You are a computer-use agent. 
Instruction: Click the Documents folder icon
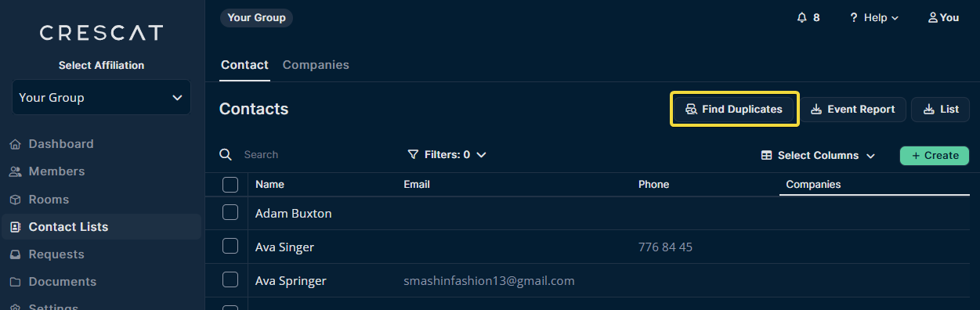click(x=15, y=282)
